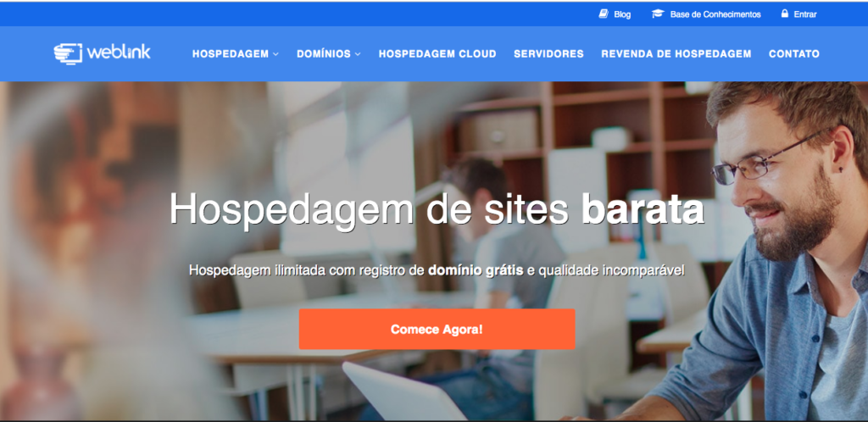Navigate to the Contato page
This screenshot has height=422, width=868.
[793, 54]
